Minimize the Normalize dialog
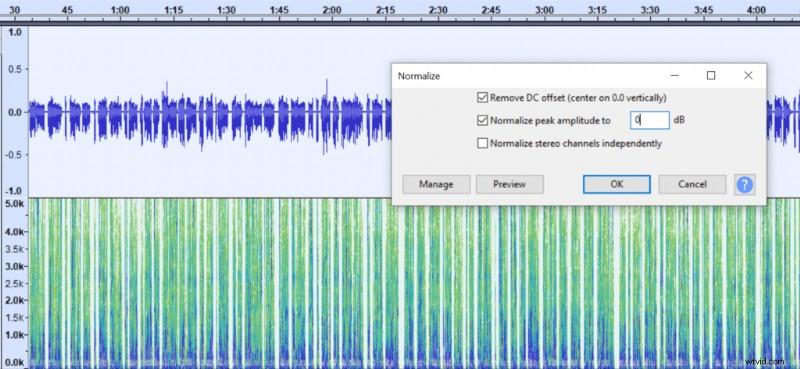The height and width of the screenshot is (369, 800). coord(675,76)
